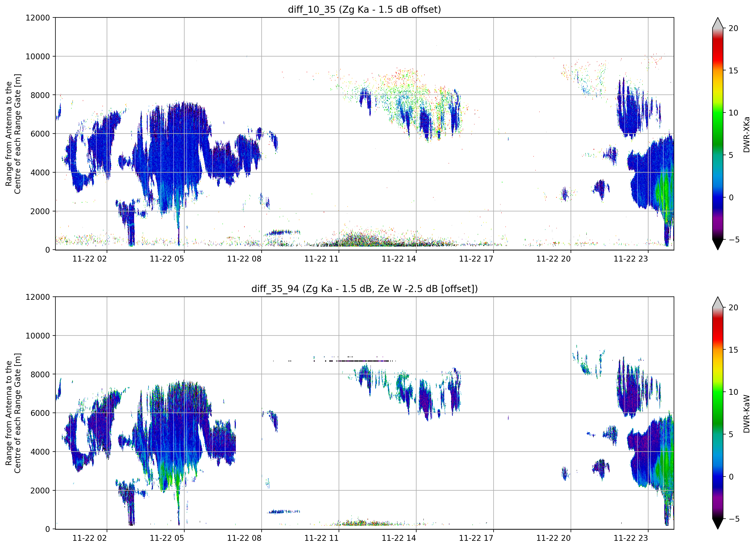Image resolution: width=756 pixels, height=548 pixels.
Task: Click "11-22 08" tick label under diff_10_35 plot
Action: point(244,259)
